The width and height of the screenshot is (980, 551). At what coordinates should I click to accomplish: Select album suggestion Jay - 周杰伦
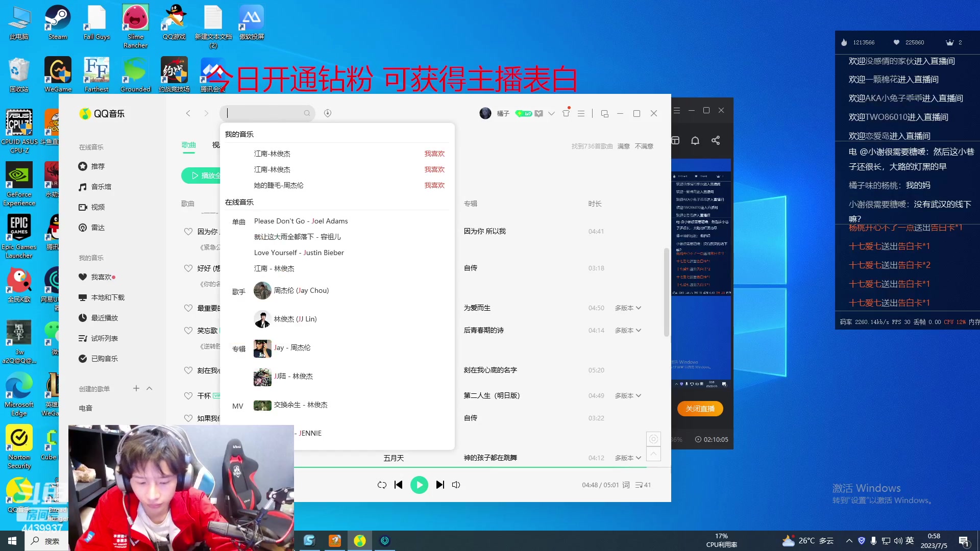(282, 347)
